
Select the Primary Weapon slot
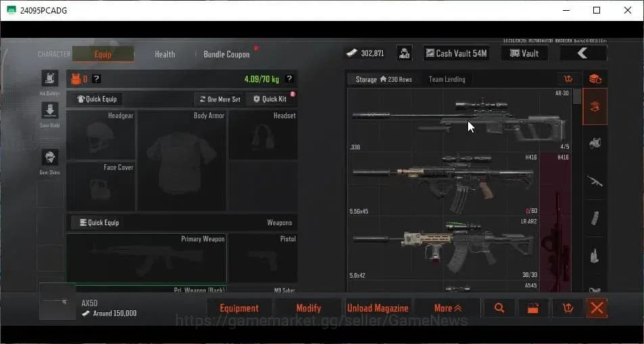[147, 257]
